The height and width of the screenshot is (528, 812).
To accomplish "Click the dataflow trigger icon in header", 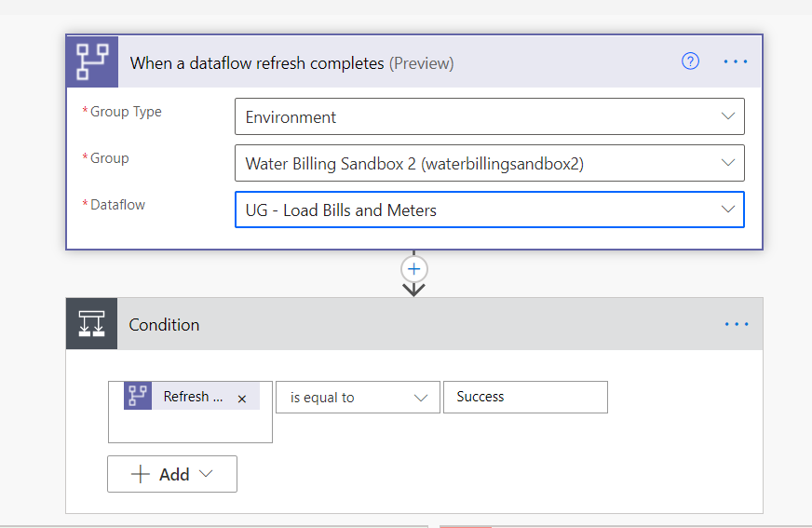I will 91,62.
